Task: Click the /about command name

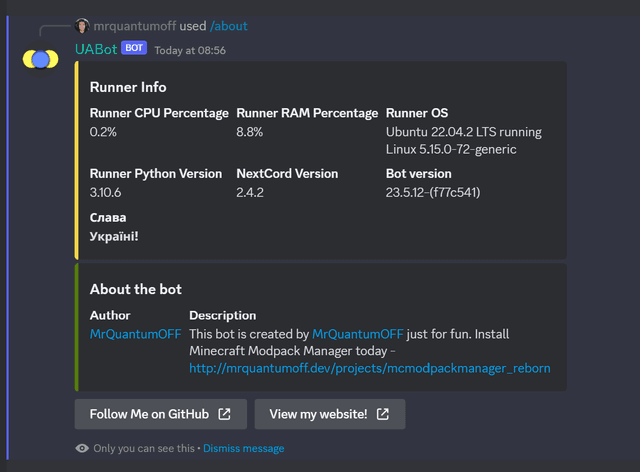Action: pyautogui.click(x=229, y=26)
